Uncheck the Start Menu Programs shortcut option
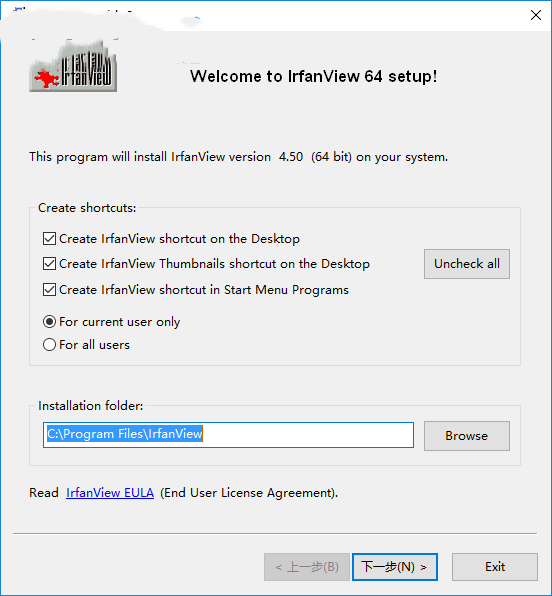Viewport: 552px width, 596px height. click(49, 290)
